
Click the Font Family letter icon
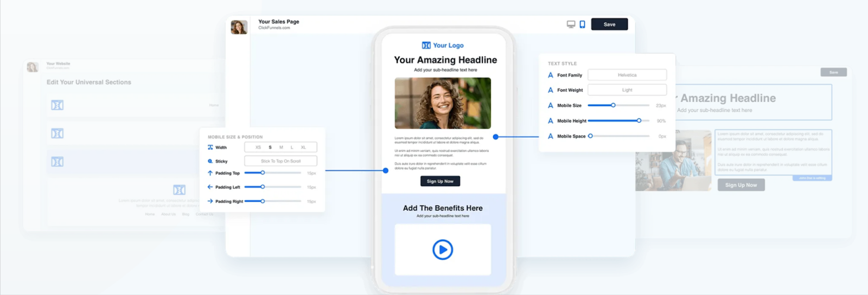pyautogui.click(x=551, y=75)
